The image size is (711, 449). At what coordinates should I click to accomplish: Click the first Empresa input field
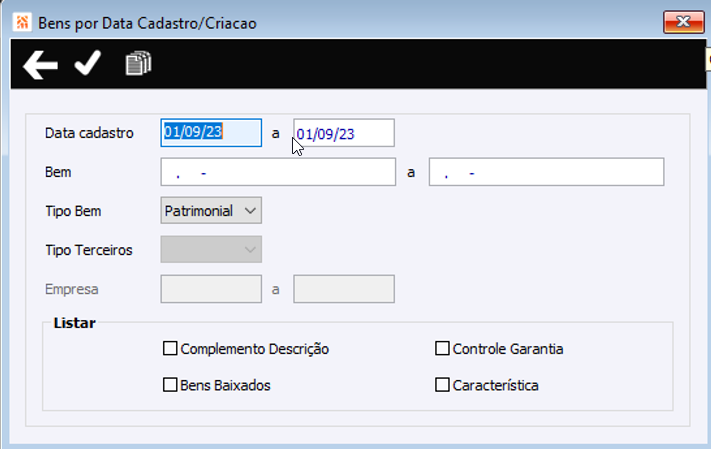point(211,289)
